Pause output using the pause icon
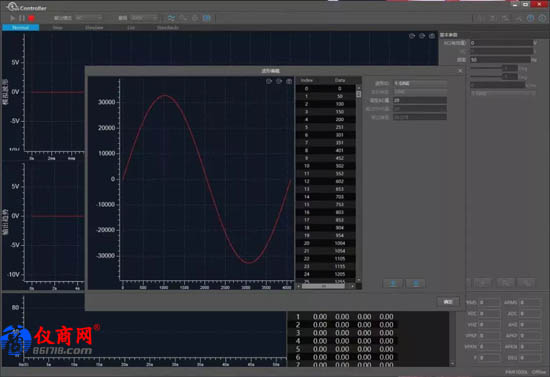Viewport: 550px width, 377px height. click(22, 18)
